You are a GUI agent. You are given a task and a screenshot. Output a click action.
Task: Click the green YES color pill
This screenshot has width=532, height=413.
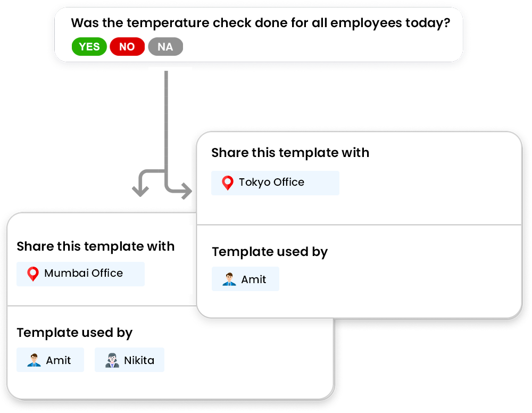click(89, 46)
